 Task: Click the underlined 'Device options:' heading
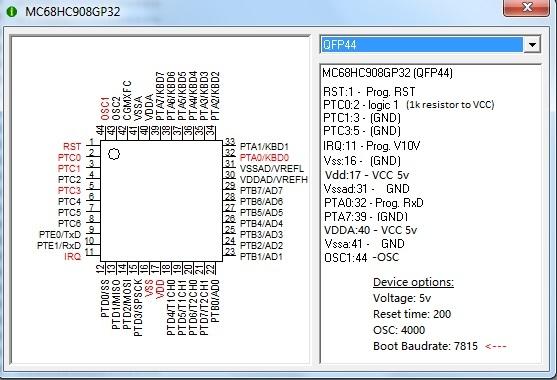tap(413, 282)
